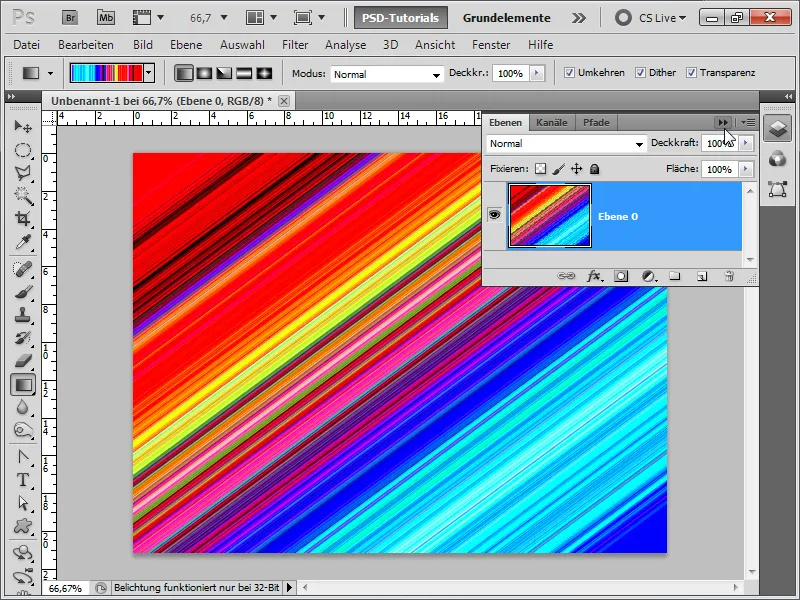The width and height of the screenshot is (800, 600).
Task: Open the Deckkr. opacity slider arrow
Action: pyautogui.click(x=536, y=73)
